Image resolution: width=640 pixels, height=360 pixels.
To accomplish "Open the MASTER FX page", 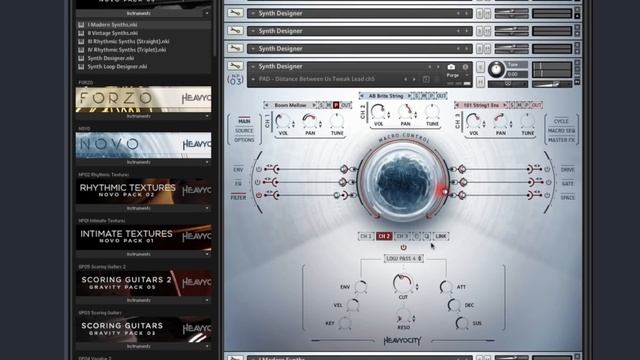I will pos(561,140).
